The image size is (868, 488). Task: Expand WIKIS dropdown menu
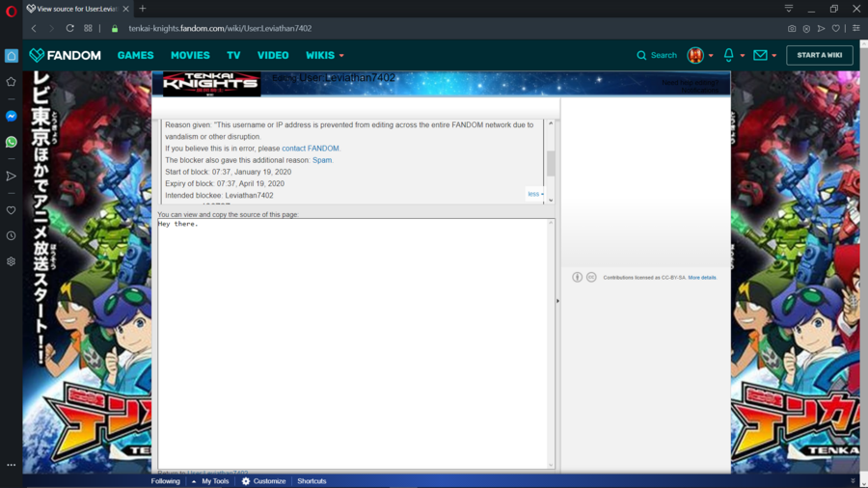tap(325, 55)
